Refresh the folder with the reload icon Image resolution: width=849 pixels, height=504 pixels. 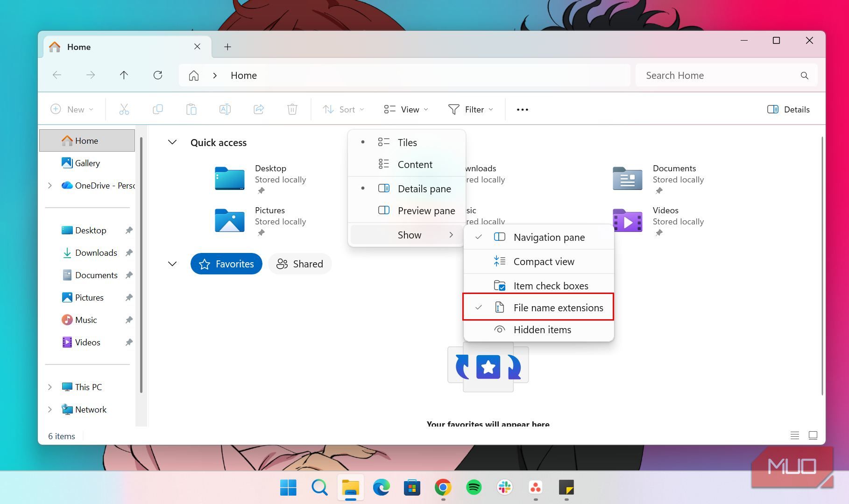pyautogui.click(x=158, y=75)
